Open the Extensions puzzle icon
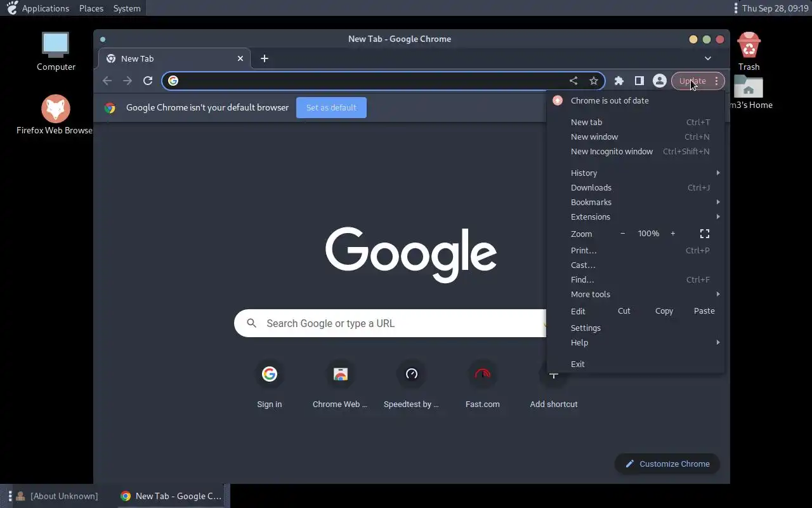812x508 pixels. tap(619, 81)
